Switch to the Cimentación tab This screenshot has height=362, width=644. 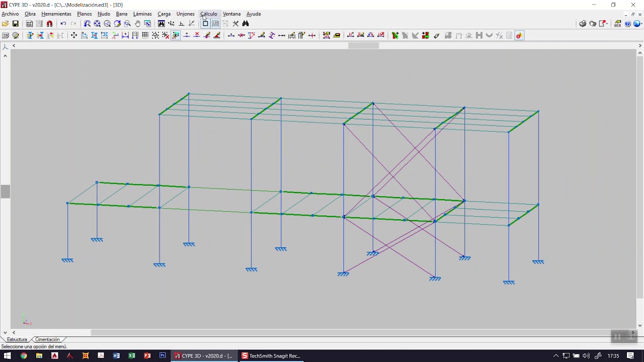(47, 339)
